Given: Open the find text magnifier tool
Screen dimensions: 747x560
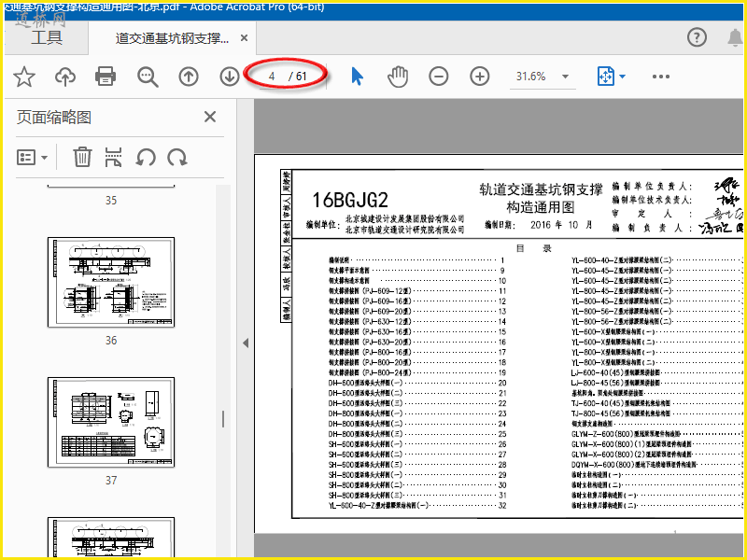Looking at the screenshot, I should 148,77.
